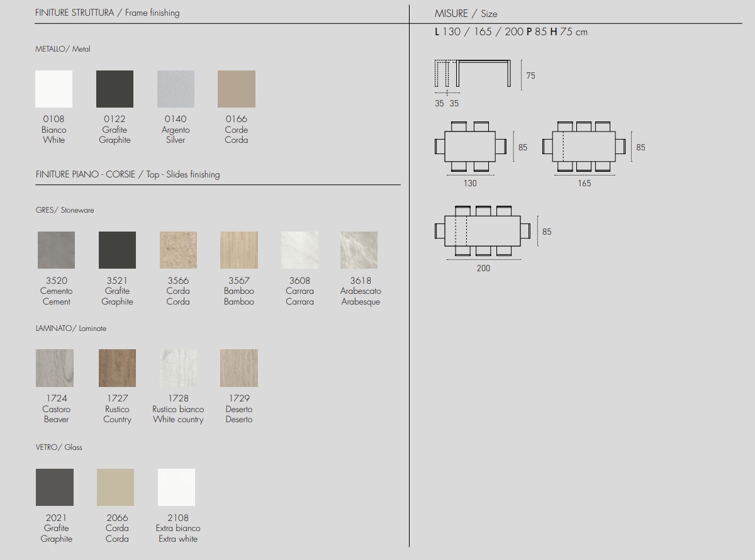Pick the 1727 Rustico Country laminate swatch
Screen dimensions: 755x560
[117, 368]
